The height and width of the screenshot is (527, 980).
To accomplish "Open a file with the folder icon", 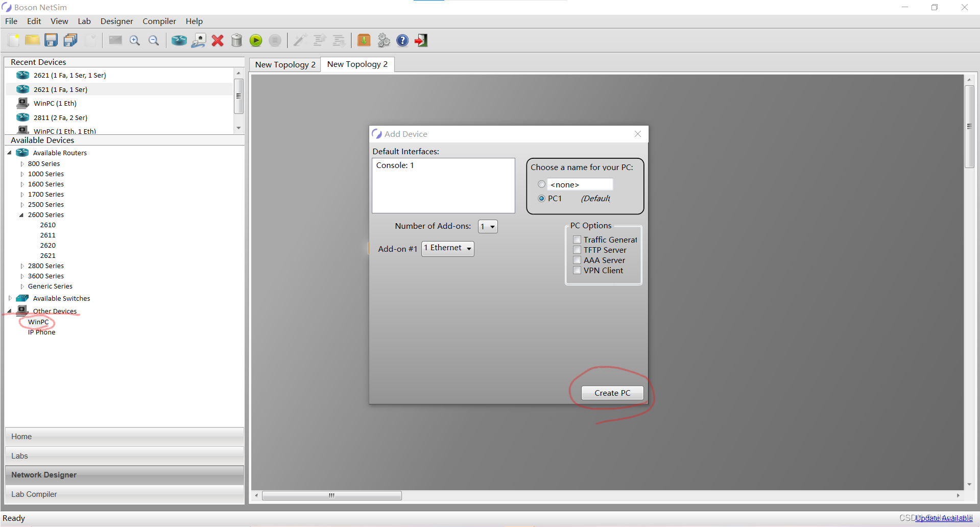I will (x=32, y=40).
